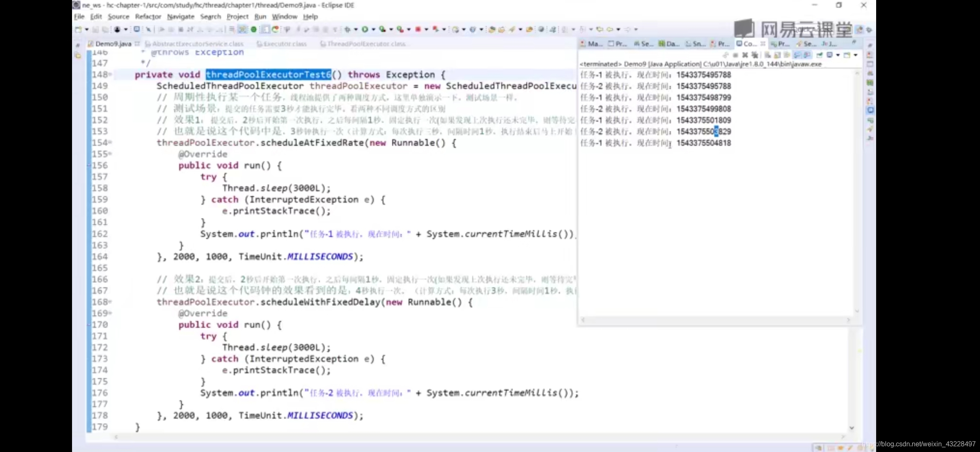The height and width of the screenshot is (452, 980).
Task: Open the Back history dropdown arrow
Action: click(618, 29)
